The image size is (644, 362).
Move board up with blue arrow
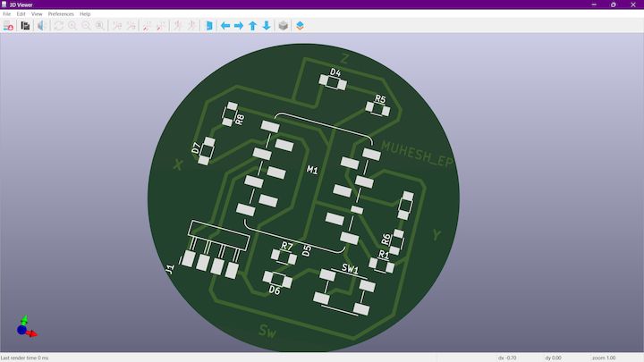[x=252, y=26]
